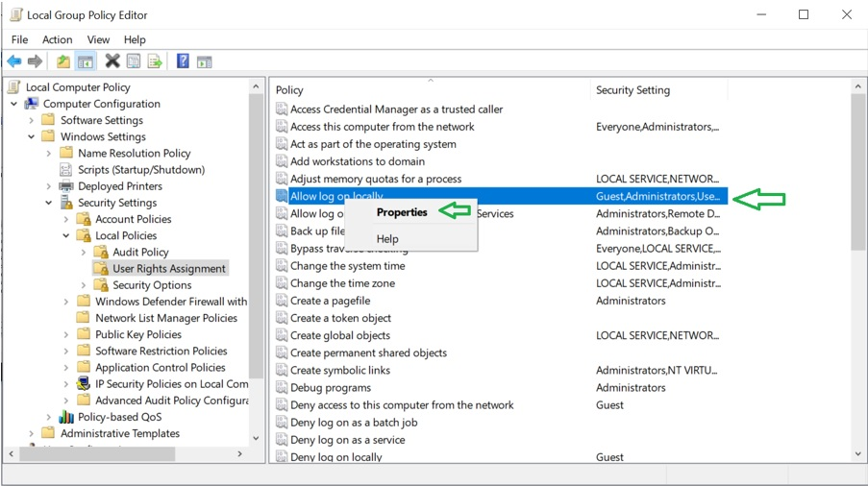Sort by the Security Setting column header
Viewport: 868px width, 486px height.
[632, 90]
